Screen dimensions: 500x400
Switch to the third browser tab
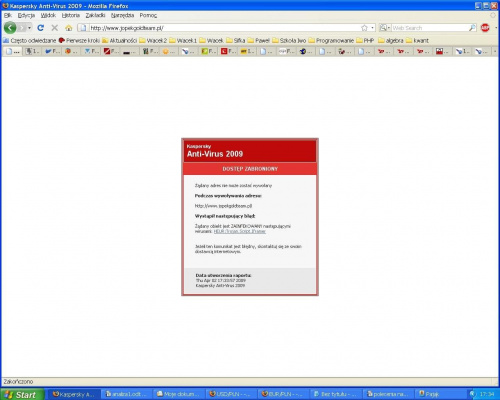point(52,51)
